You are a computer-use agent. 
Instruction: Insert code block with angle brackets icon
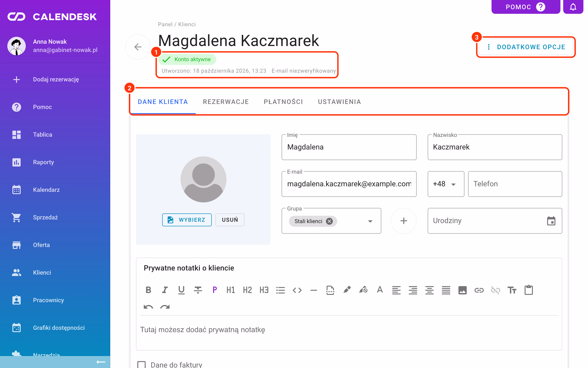point(297,290)
